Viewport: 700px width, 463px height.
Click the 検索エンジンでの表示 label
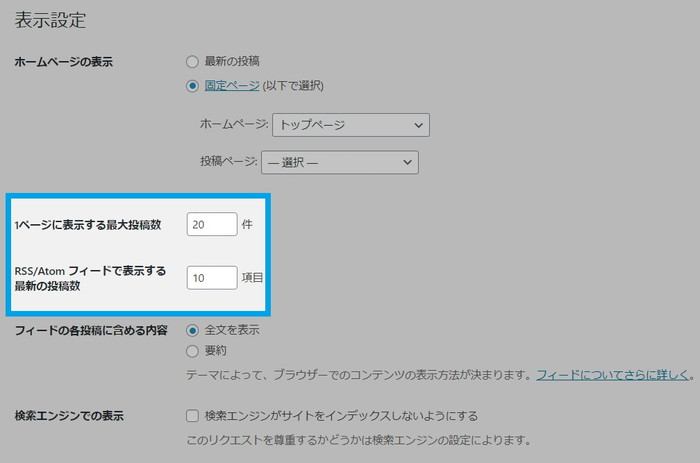pos(69,416)
